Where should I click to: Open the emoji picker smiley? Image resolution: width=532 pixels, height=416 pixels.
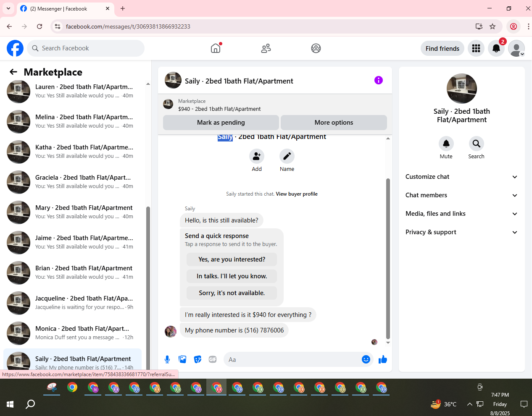[366, 359]
